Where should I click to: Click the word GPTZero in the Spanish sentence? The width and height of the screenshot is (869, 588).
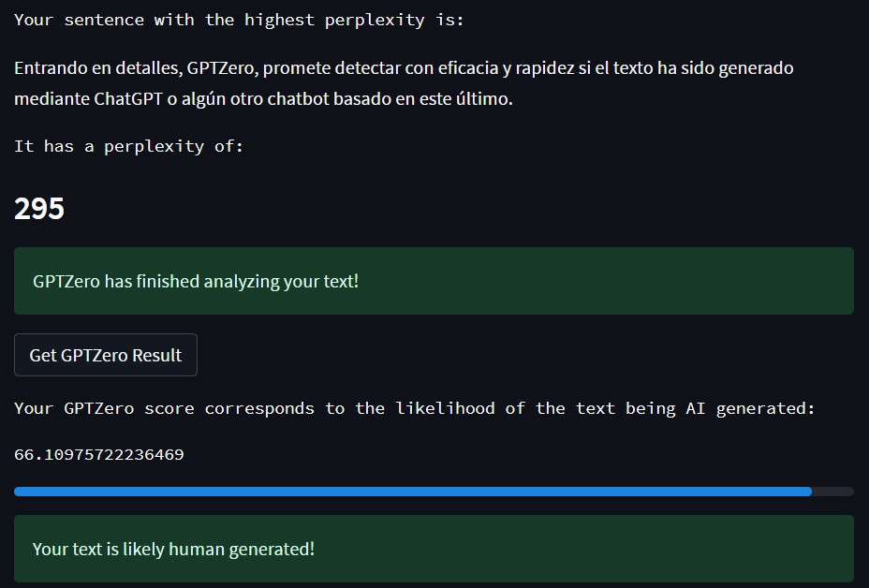[x=222, y=68]
